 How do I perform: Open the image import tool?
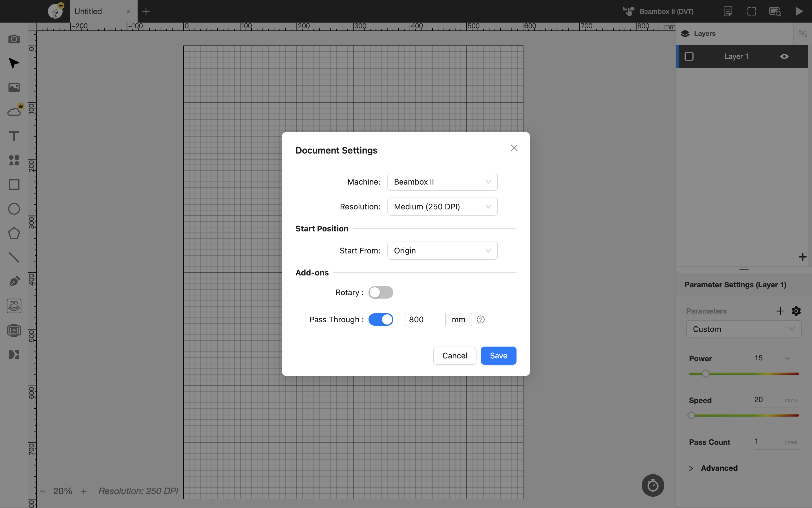[x=14, y=87]
